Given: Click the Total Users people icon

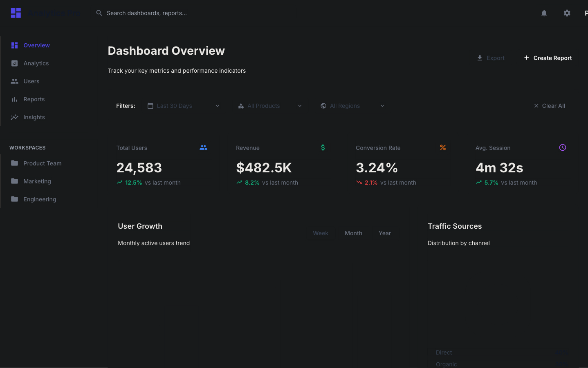Looking at the screenshot, I should [x=203, y=147].
